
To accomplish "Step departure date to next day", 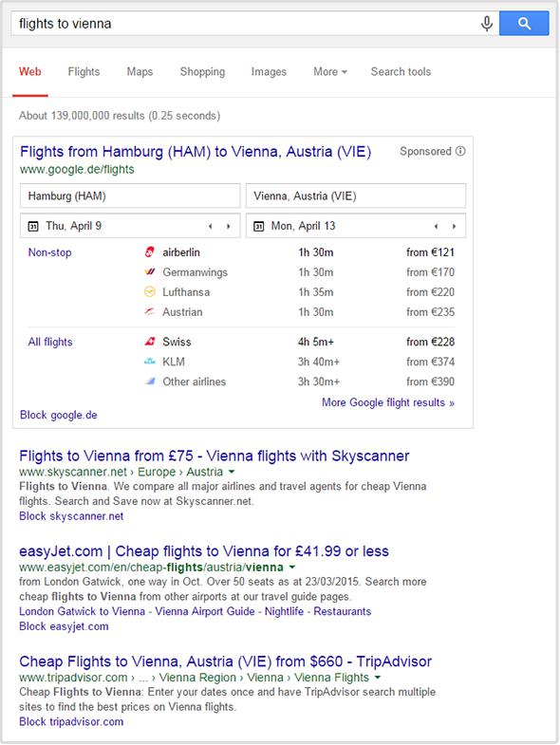I will 229,226.
